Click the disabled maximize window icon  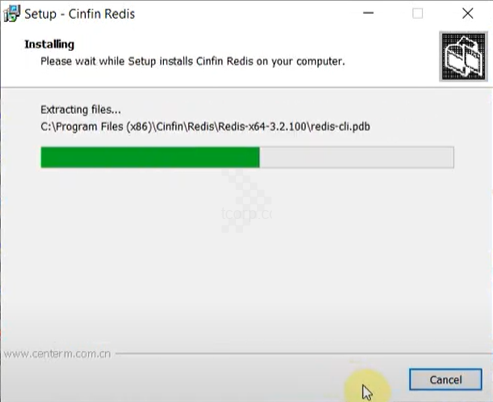(418, 14)
